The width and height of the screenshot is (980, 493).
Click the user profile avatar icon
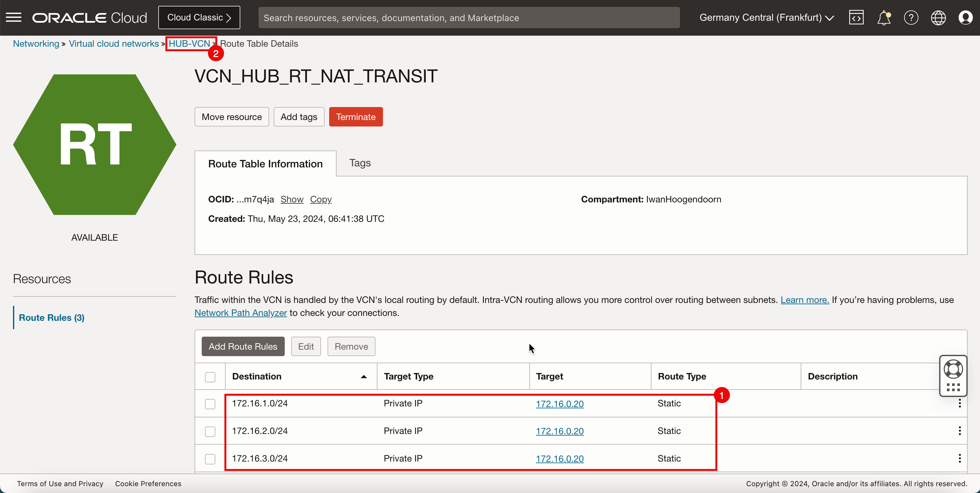tap(965, 18)
